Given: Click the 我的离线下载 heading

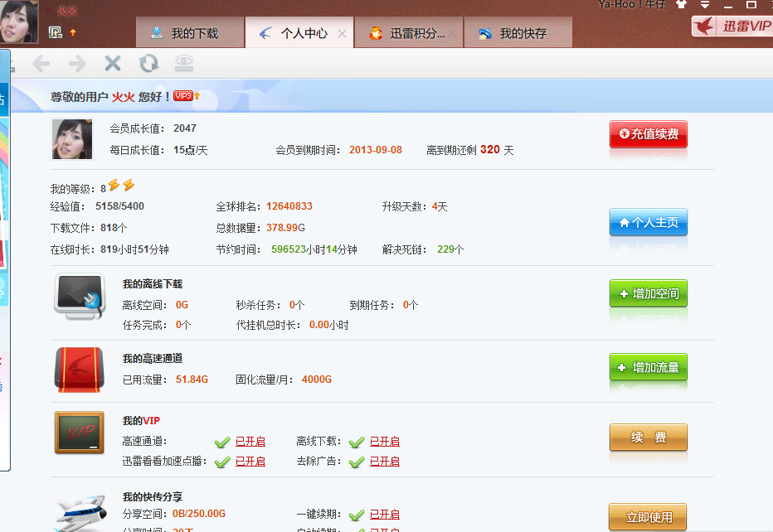Looking at the screenshot, I should tap(153, 283).
